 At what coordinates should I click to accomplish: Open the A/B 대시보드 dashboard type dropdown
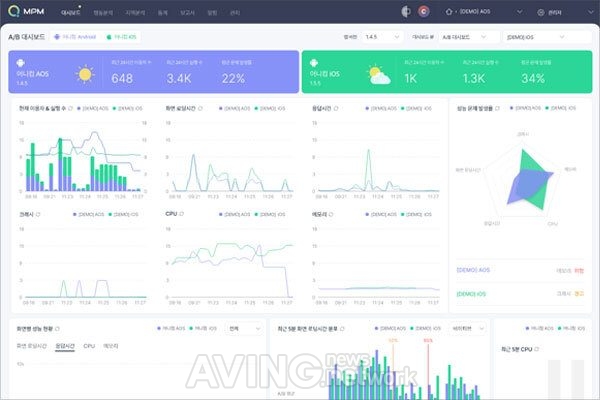[464, 37]
